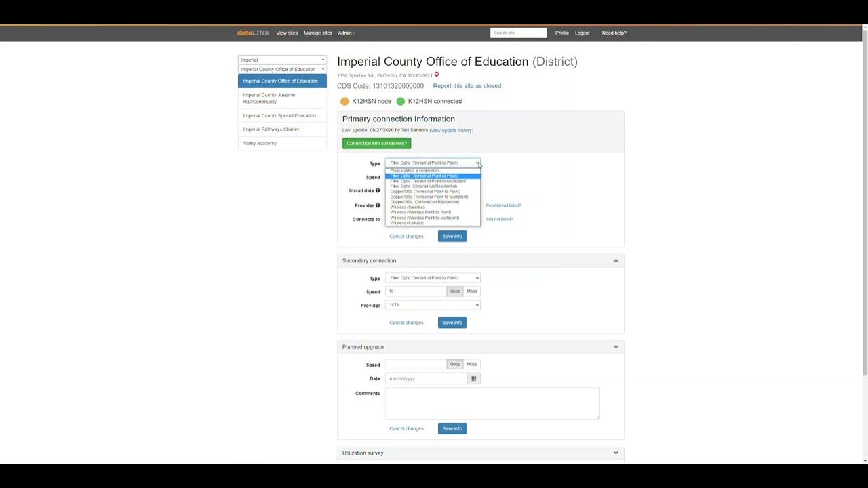
Task: Choose Copper/DSL (Commercial/Residential) option
Action: 433,202
